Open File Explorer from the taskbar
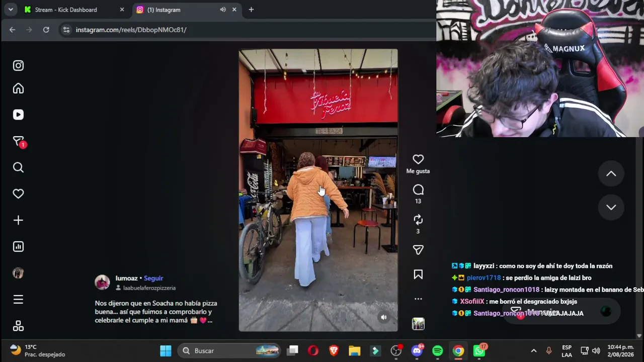Screen dimensions: 644x362 tap(355, 351)
